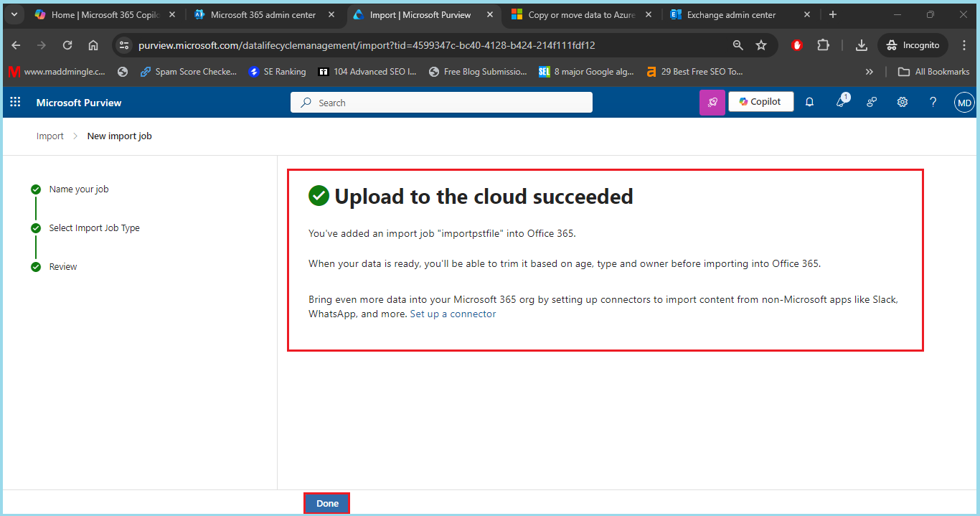Viewport: 980px width, 516px height.
Task: Open the SE Ranking bookmark
Action: (277, 72)
